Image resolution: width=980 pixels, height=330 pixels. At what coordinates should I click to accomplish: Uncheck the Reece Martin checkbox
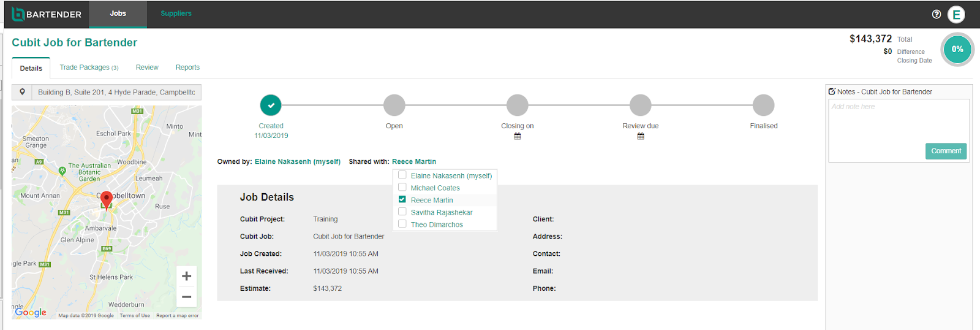(402, 199)
